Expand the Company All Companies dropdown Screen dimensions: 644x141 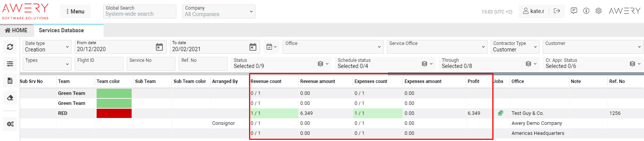[x=219, y=11]
